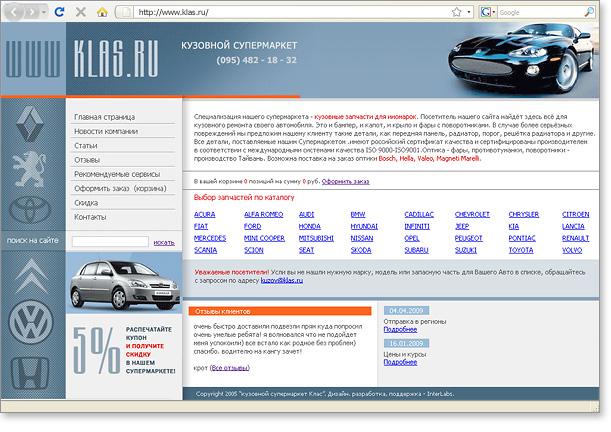Open the KIA catalog link
Viewport: 611px width, 432px height.
click(x=514, y=226)
